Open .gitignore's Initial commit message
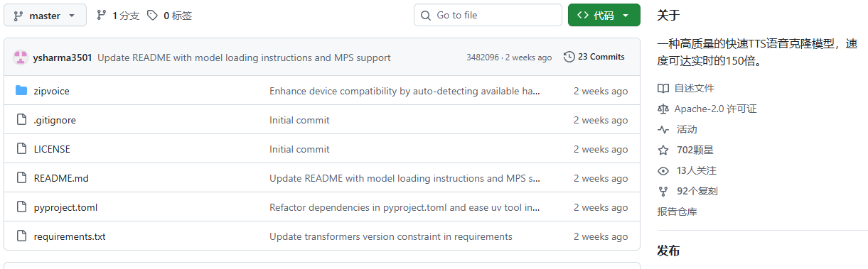Image resolution: width=868 pixels, height=269 pixels. (299, 120)
